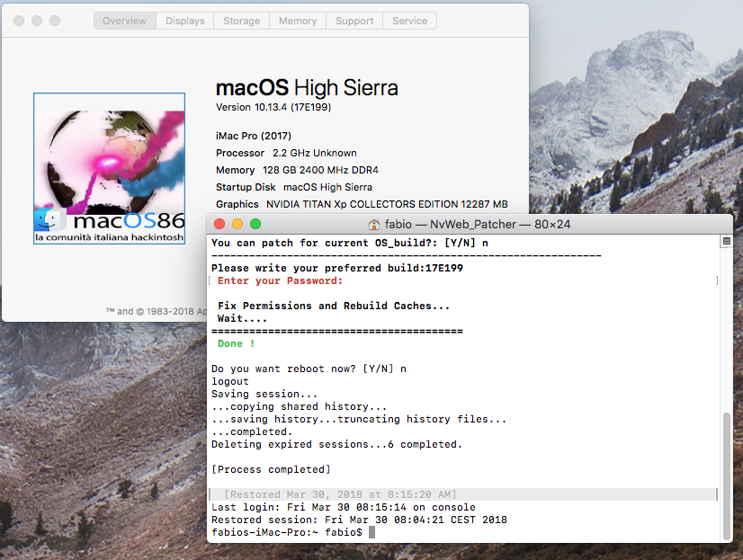Click the 'macOS High Sierra' title heading
Screen dimensions: 743x560
click(307, 87)
